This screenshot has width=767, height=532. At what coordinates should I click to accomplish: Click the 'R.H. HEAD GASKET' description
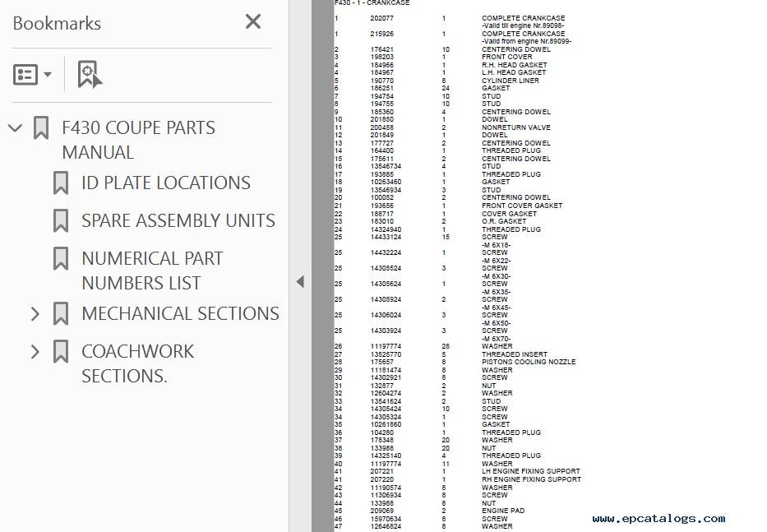(x=514, y=65)
